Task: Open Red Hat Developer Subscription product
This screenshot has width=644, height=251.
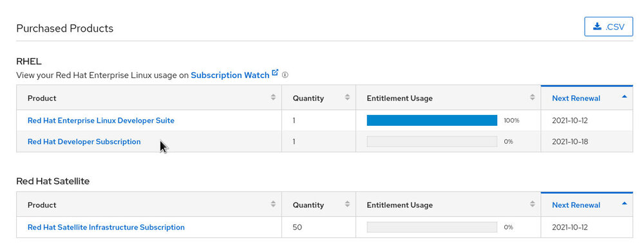Action: pos(84,141)
